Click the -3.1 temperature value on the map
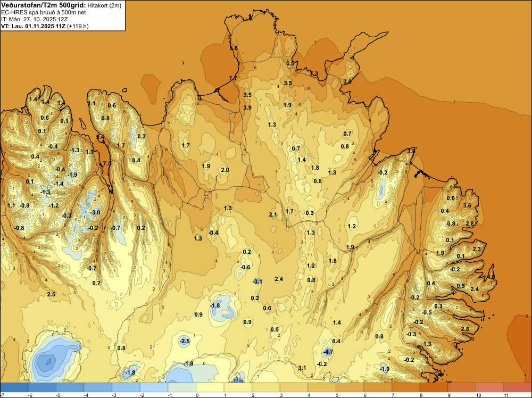532x398 pixels. pos(257,281)
